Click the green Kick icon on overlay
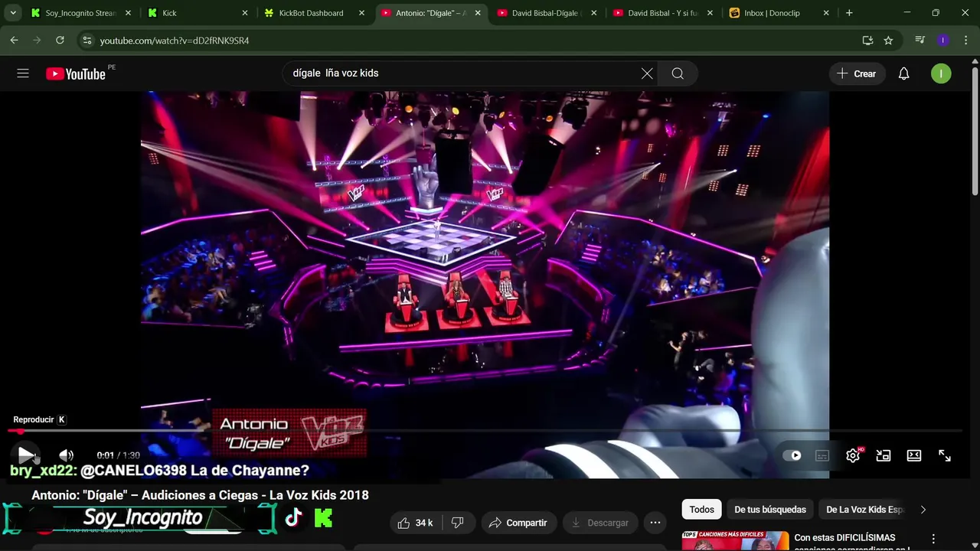980x551 pixels. pos(324,518)
